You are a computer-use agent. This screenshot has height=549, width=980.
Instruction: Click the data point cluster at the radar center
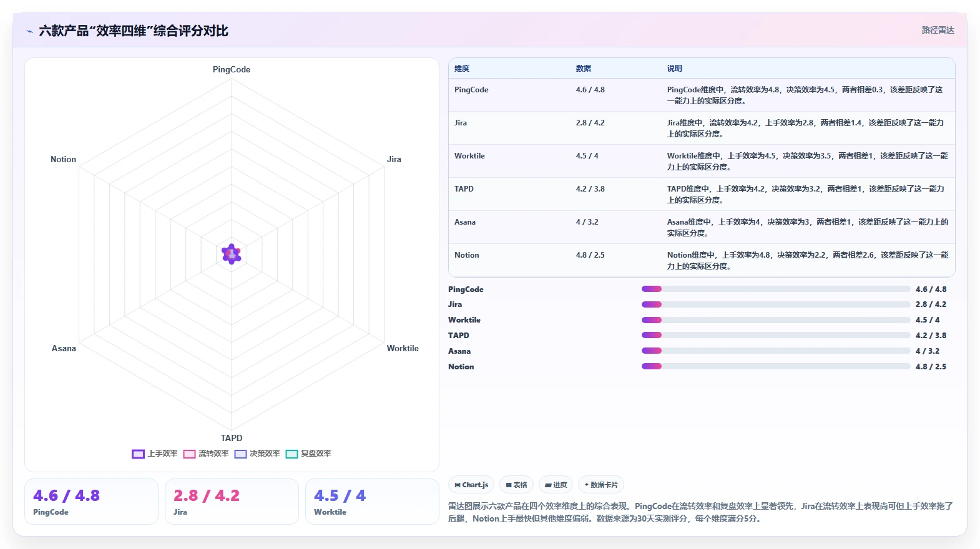point(232,254)
